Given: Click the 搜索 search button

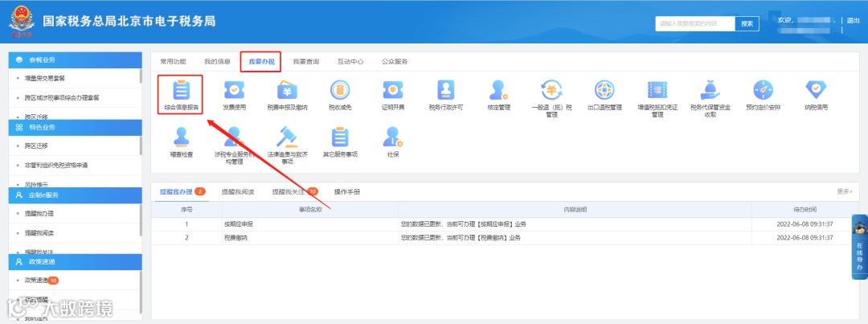Looking at the screenshot, I should coord(747,24).
